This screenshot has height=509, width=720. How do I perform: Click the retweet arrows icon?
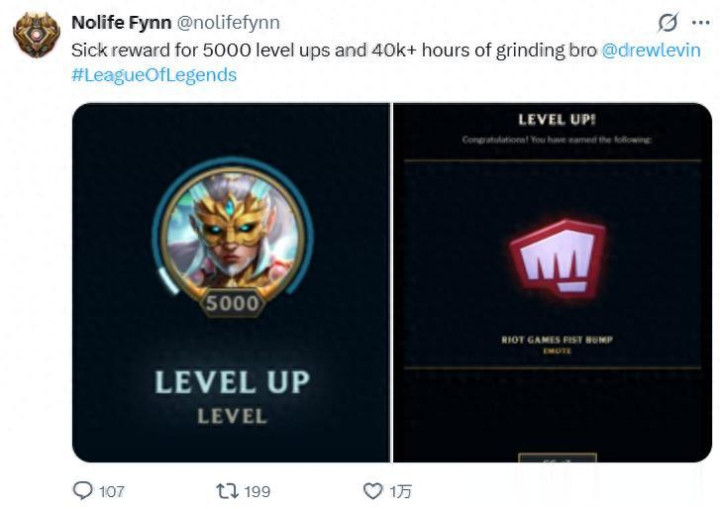click(x=227, y=491)
